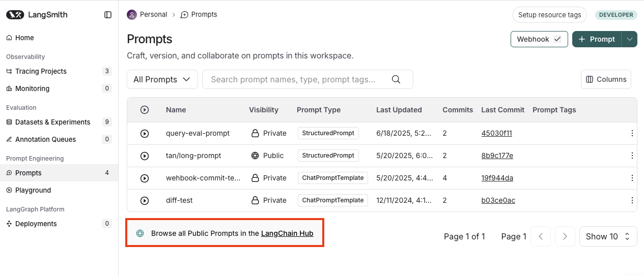Select Prompts in the sidebar
Image resolution: width=644 pixels, height=276 pixels.
59,173
